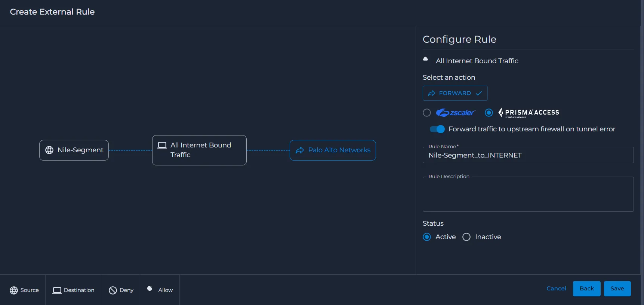Set status to Active
The width and height of the screenshot is (644, 305).
pyautogui.click(x=427, y=237)
